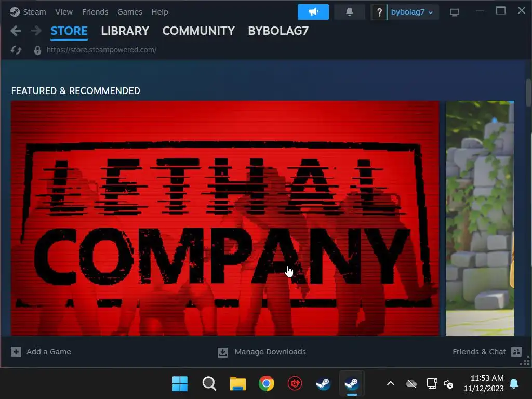This screenshot has width=532, height=399.
Task: Launch Google Chrome from the taskbar
Action: [267, 384]
